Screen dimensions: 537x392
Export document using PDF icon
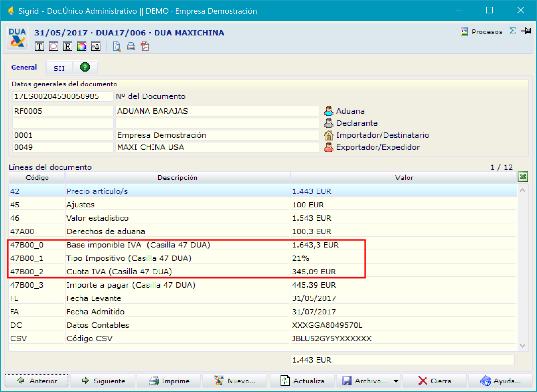[145, 46]
